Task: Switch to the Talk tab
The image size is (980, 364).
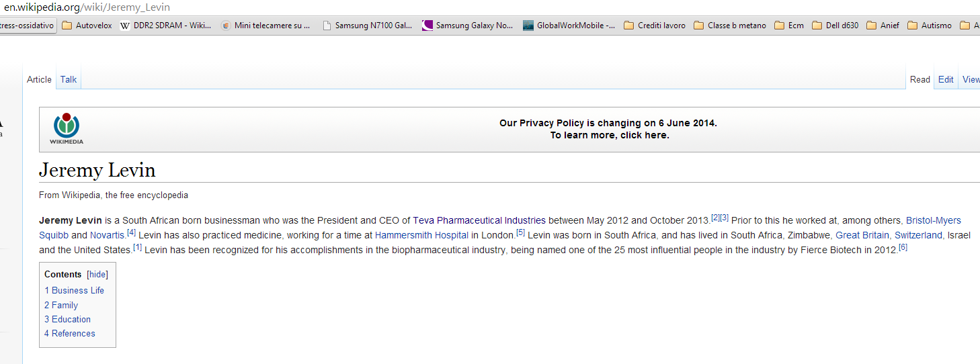Action: point(69,79)
